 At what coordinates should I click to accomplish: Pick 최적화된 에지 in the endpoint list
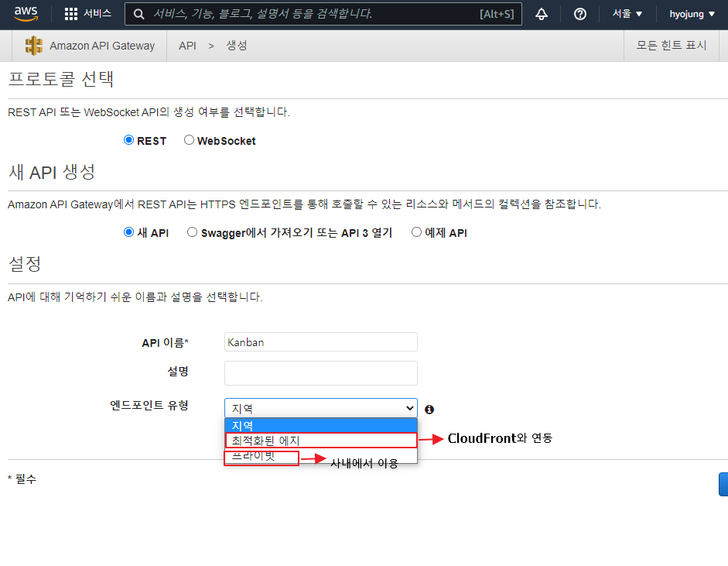[x=321, y=440]
